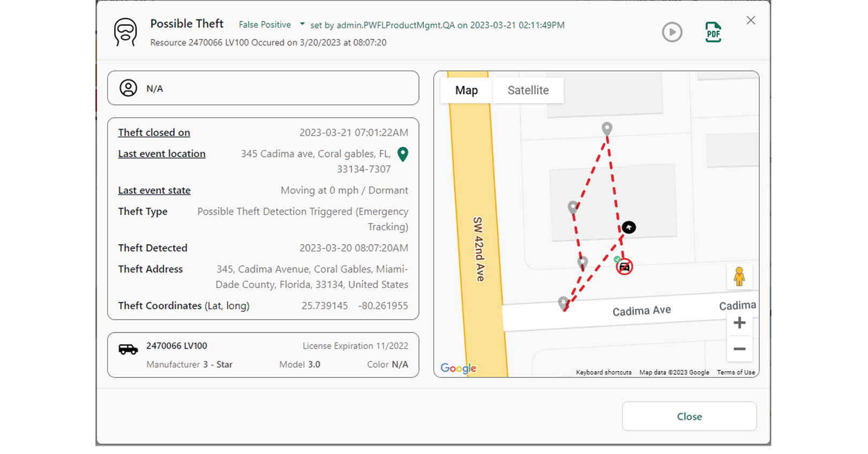Click the masked thief icon
The height and width of the screenshot is (454, 868).
tap(125, 32)
